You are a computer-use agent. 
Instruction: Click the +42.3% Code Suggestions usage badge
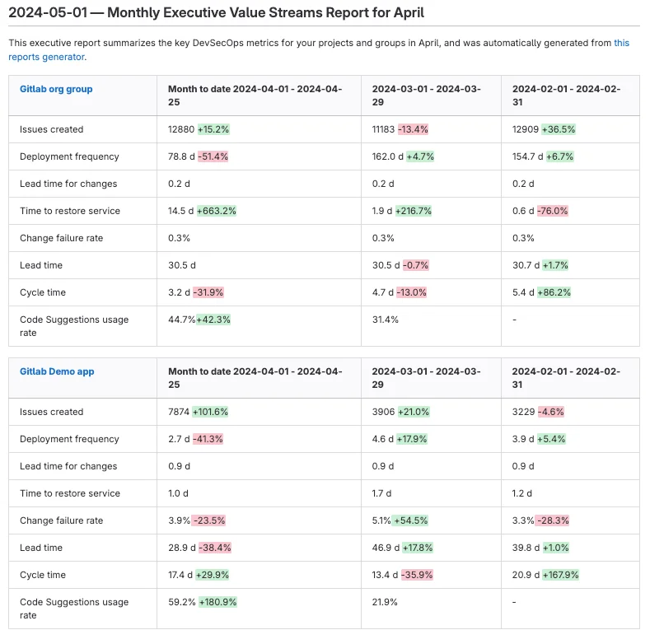[213, 320]
